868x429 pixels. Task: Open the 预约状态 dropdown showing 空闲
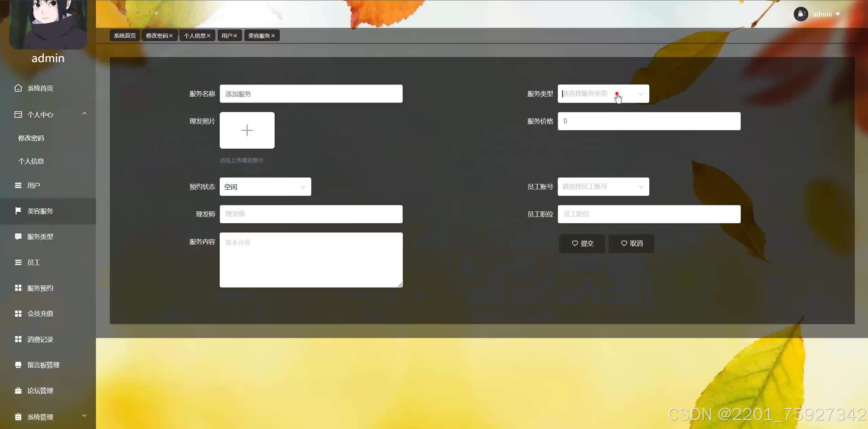point(265,187)
